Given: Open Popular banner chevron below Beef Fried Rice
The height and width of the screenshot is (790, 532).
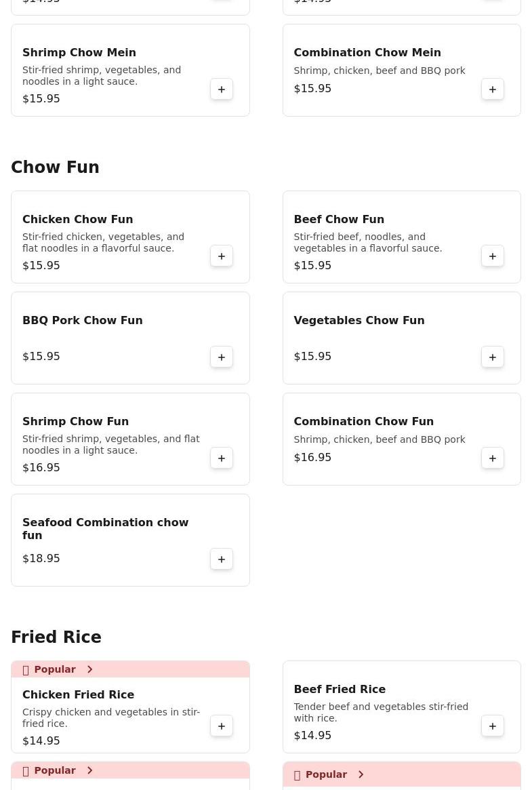Looking at the screenshot, I should pos(361,774).
